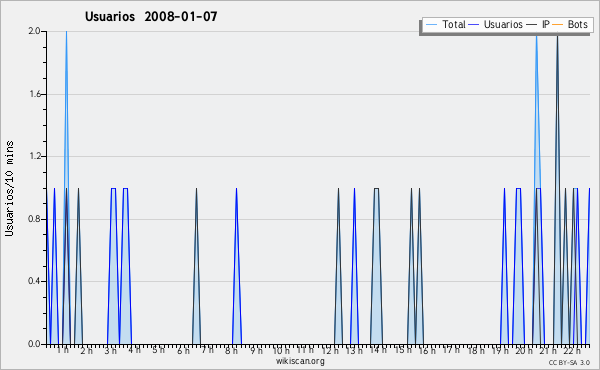Viewport: 600px width, 370px height.
Task: Click the chart title 'Usuarios 2008-01-07'
Action: pos(151,16)
